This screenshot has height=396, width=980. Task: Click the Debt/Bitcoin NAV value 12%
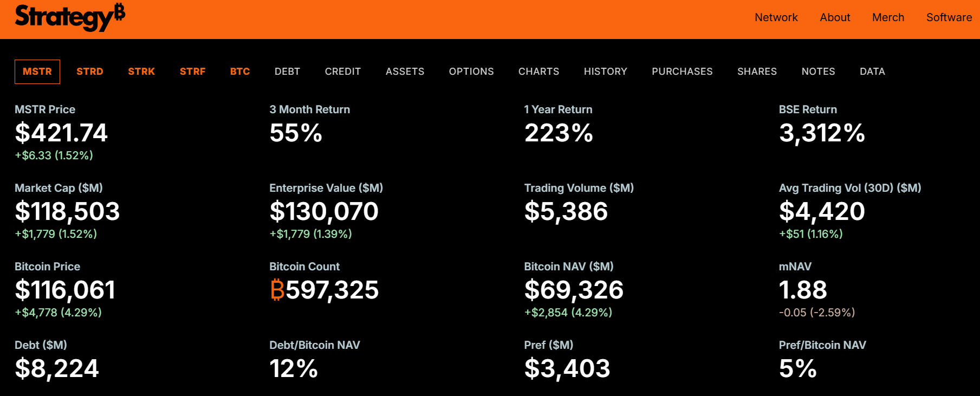(x=294, y=368)
